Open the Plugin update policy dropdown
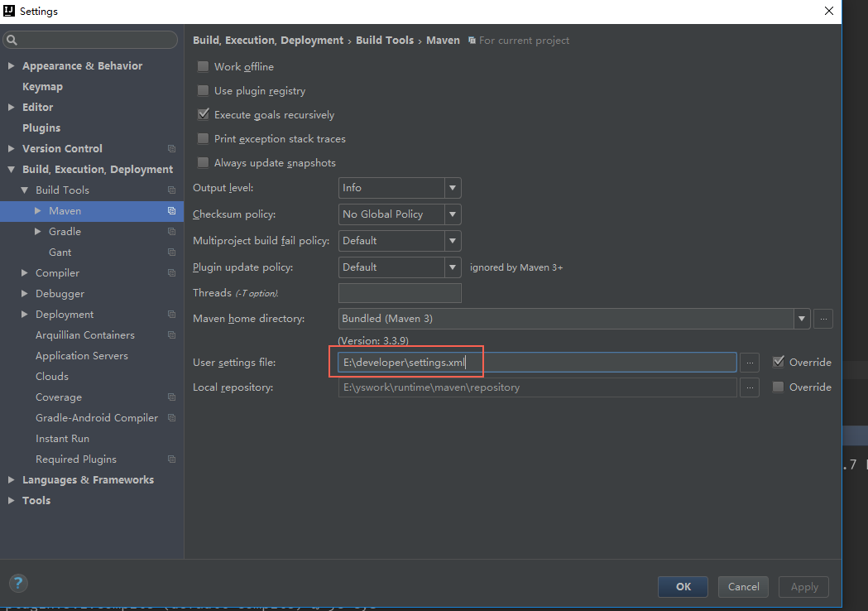 [x=453, y=267]
